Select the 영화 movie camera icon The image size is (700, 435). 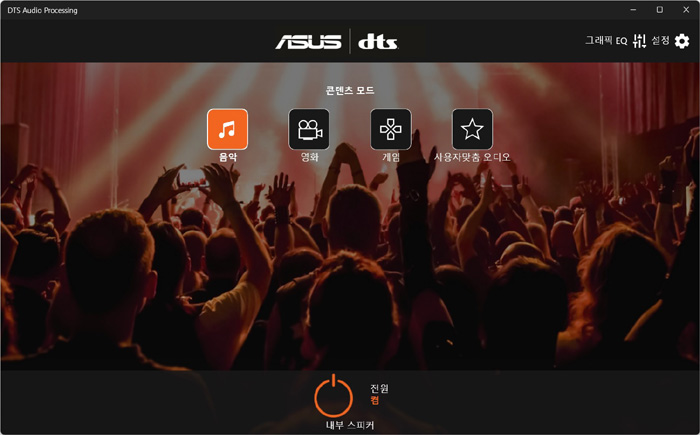click(x=309, y=129)
